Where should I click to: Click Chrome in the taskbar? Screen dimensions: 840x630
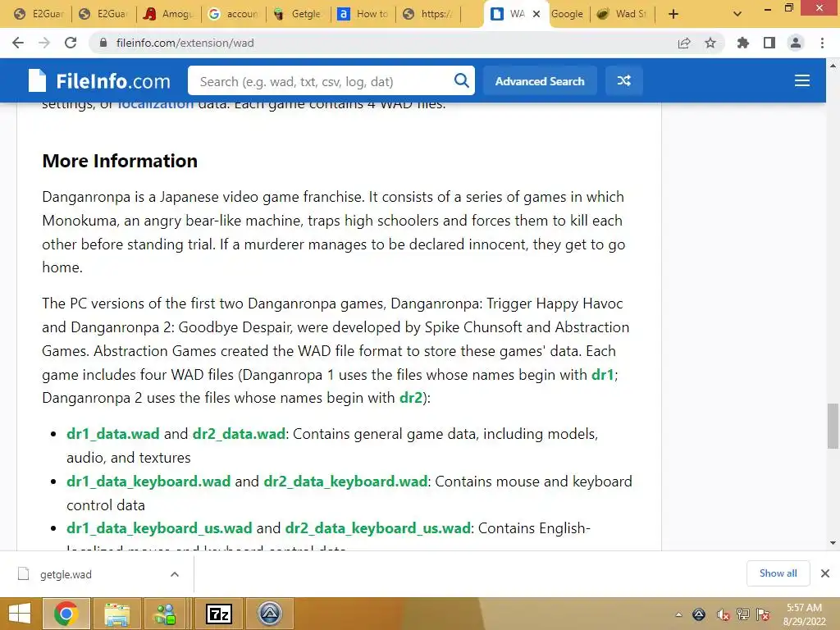tap(66, 614)
